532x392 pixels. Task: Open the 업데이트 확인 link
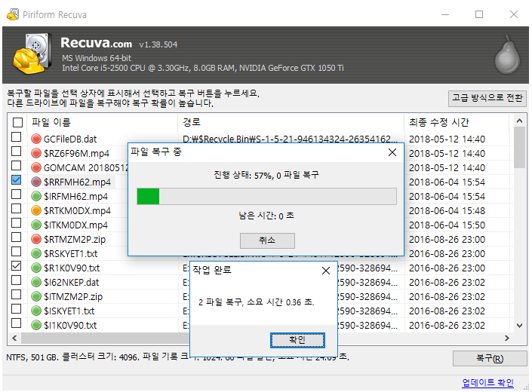click(x=487, y=382)
